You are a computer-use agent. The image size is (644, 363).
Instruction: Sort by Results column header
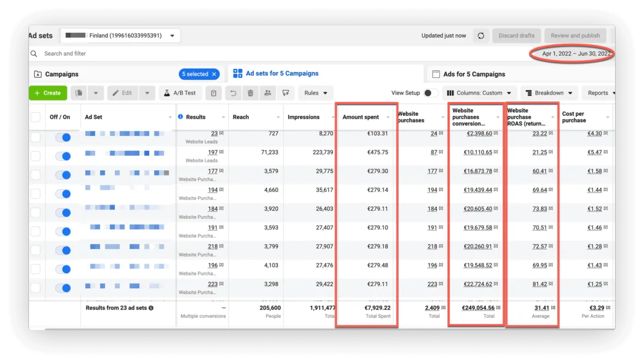coord(195,117)
